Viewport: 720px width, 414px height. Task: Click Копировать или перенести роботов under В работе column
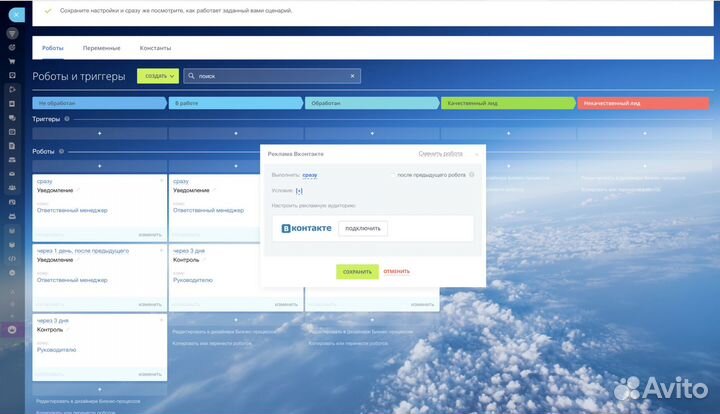click(x=212, y=343)
